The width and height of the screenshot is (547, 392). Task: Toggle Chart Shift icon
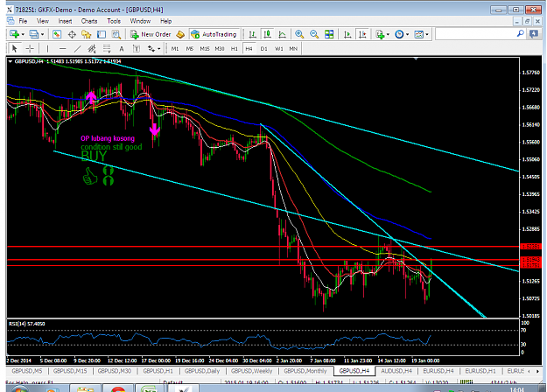click(362, 34)
